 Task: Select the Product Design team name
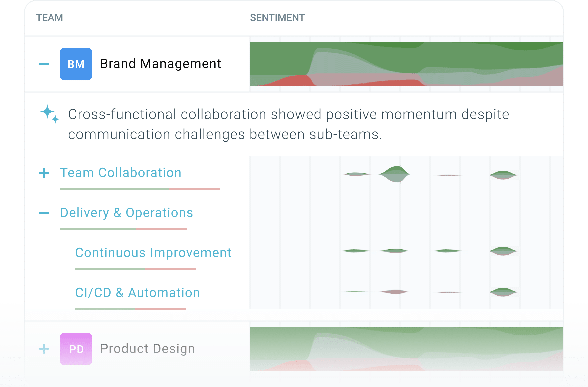[148, 349]
